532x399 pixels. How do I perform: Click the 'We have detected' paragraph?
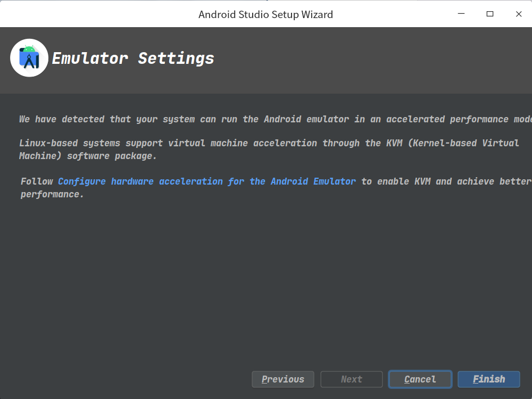pyautogui.click(x=276, y=119)
